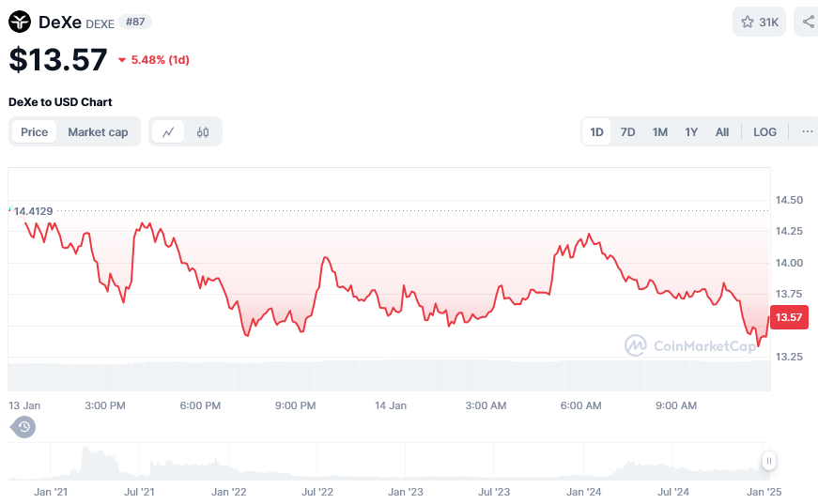Click the '3:00 PM' x-axis label
The image size is (818, 504).
pyautogui.click(x=105, y=405)
